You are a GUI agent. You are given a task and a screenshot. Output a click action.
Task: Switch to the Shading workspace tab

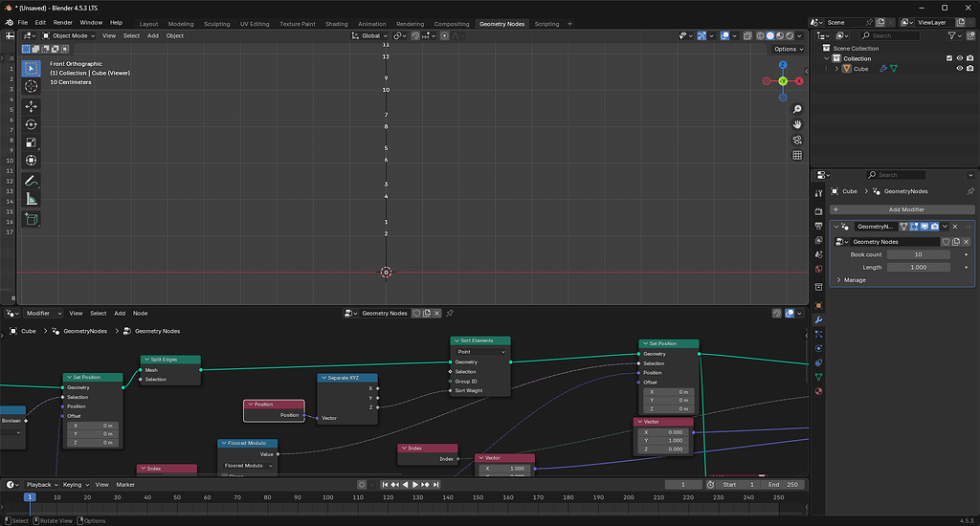pyautogui.click(x=336, y=24)
